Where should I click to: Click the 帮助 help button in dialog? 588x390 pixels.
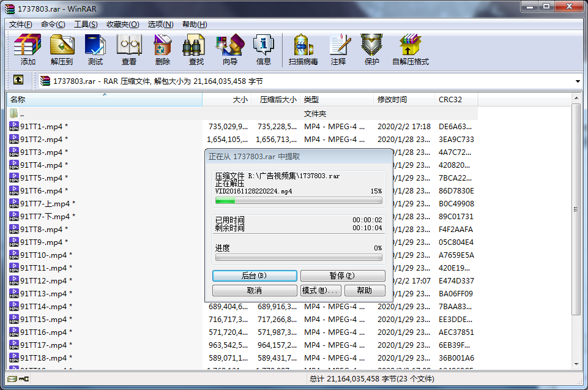[365, 291]
